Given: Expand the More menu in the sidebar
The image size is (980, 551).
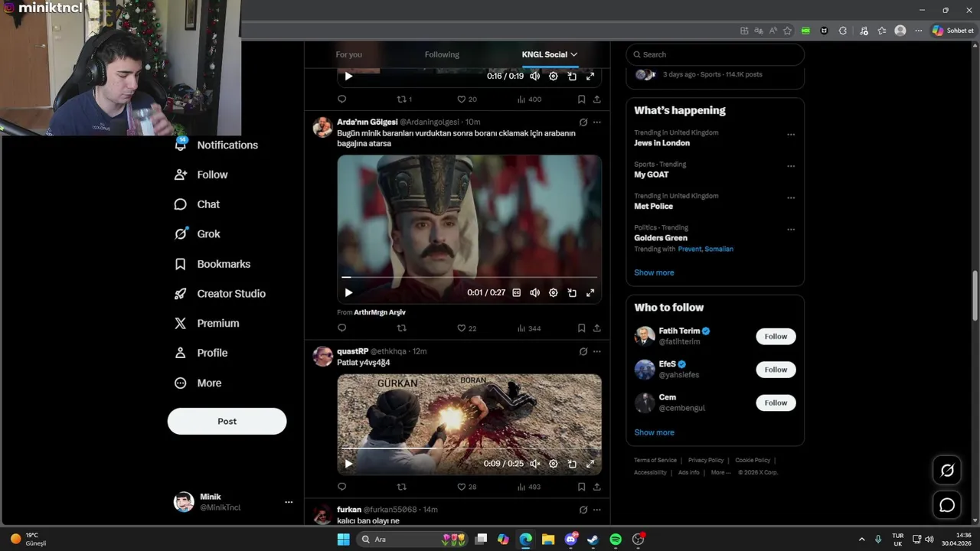Looking at the screenshot, I should 198,383.
